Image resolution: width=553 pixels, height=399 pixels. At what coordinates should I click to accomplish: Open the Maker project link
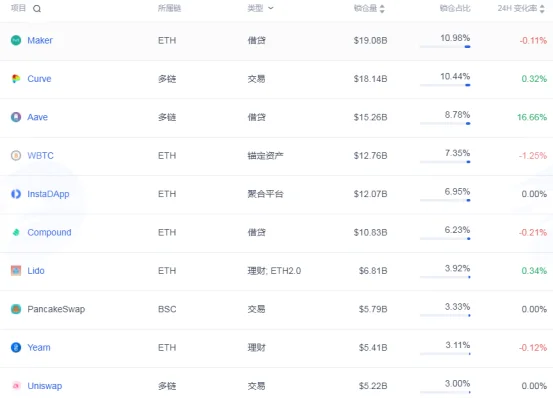tap(40, 41)
